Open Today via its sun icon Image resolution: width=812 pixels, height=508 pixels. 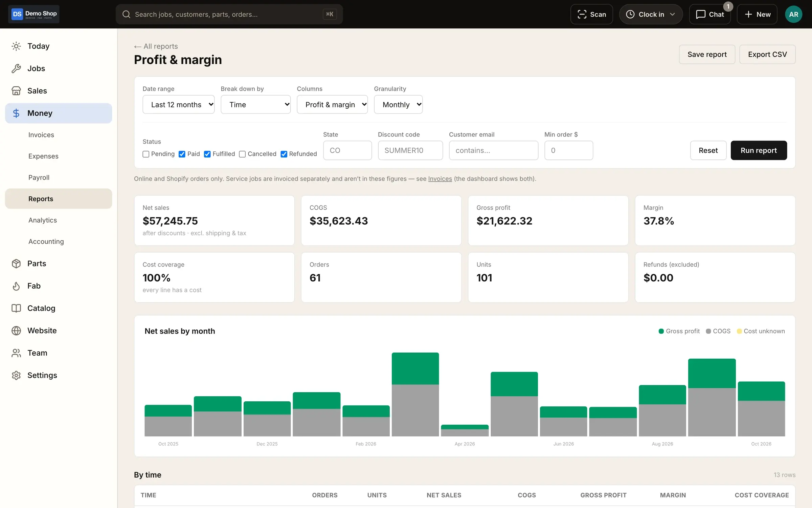[x=16, y=46]
